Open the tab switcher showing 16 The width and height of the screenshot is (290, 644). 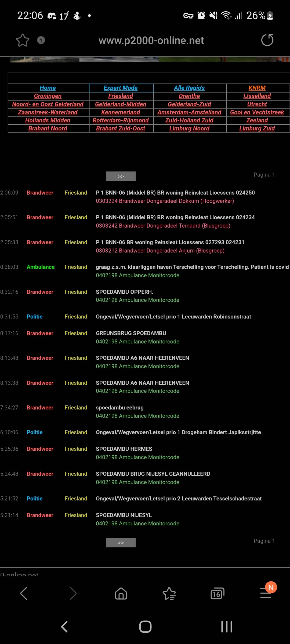217,593
